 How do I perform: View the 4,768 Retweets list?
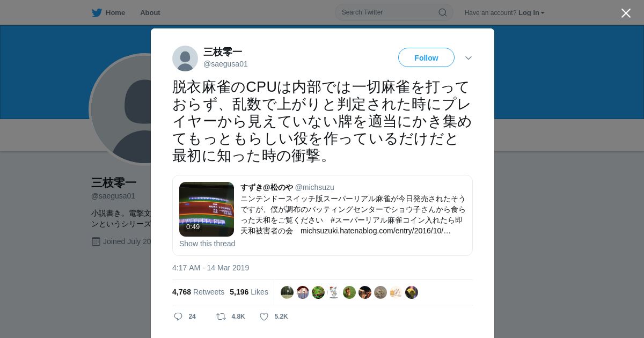(198, 292)
